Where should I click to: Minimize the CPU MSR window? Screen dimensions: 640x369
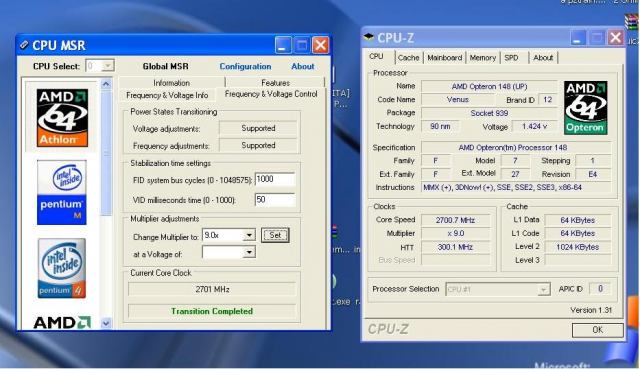pos(283,45)
